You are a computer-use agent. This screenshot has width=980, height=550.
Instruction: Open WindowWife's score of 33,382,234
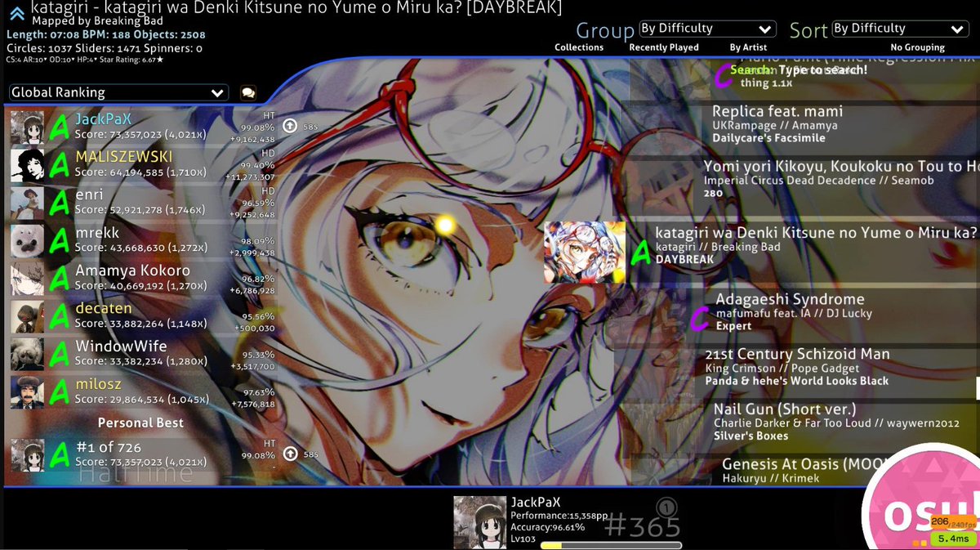143,355
